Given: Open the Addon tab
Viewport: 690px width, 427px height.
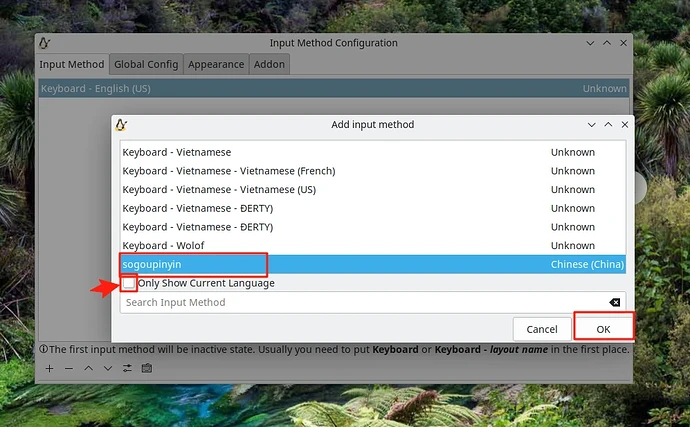Looking at the screenshot, I should [269, 64].
